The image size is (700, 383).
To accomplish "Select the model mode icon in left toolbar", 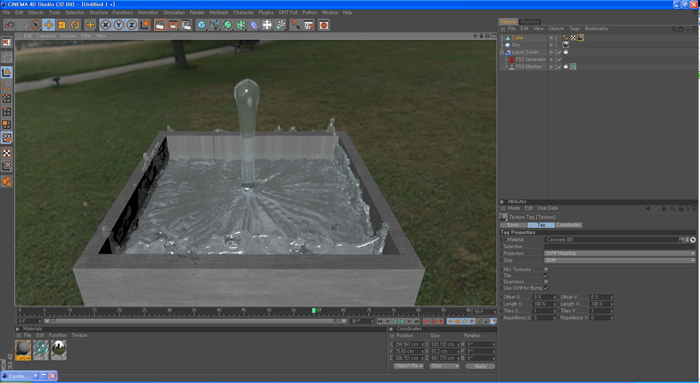I will 6,72.
